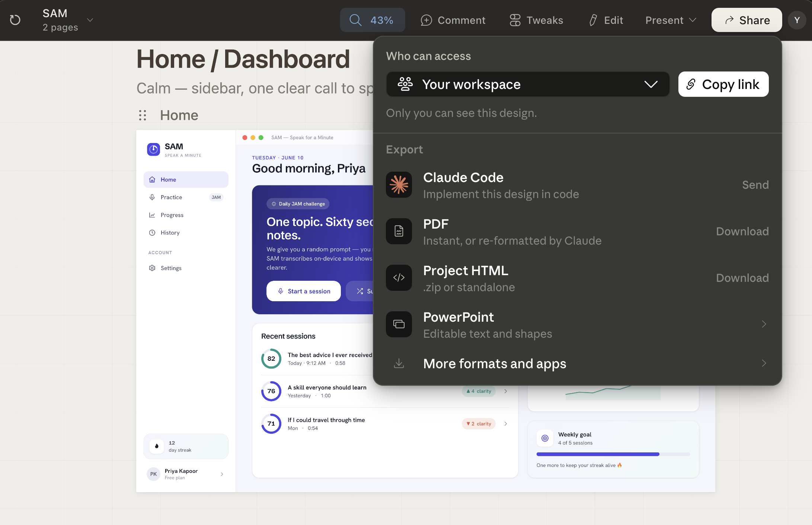Click the PK avatar
The image size is (812, 525).
(x=153, y=474)
